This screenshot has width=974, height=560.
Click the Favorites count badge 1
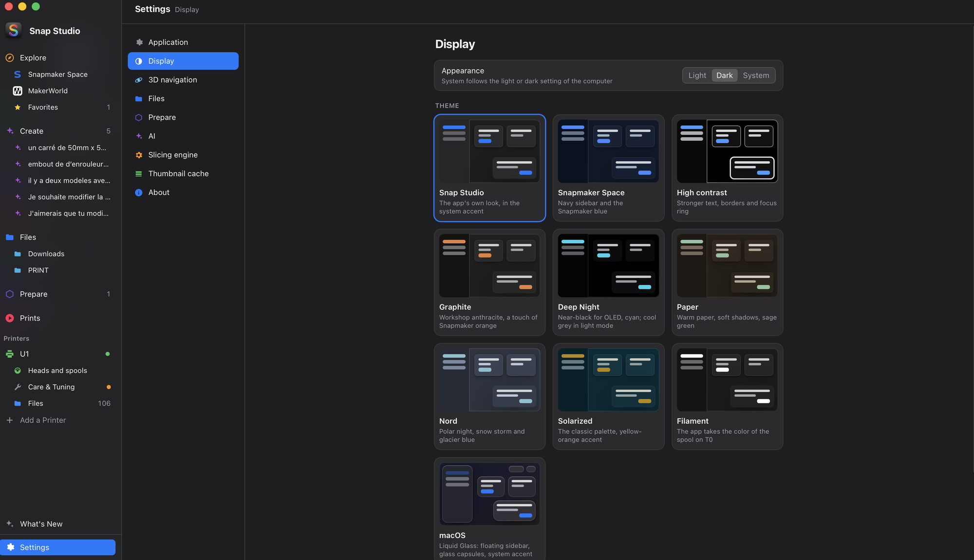[109, 107]
